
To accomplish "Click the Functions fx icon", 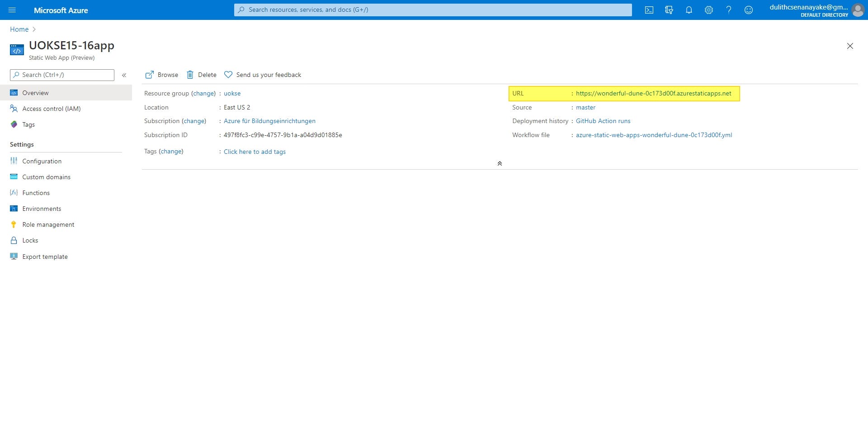I will click(14, 193).
